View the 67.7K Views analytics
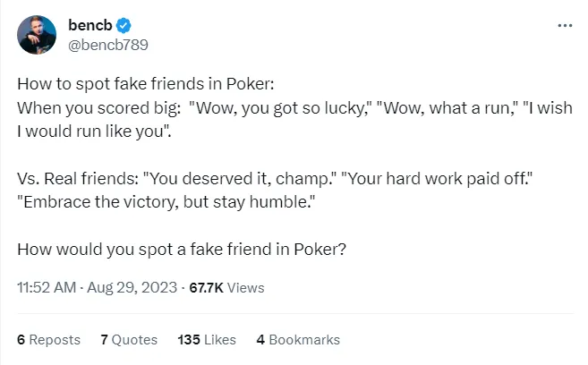 point(226,288)
